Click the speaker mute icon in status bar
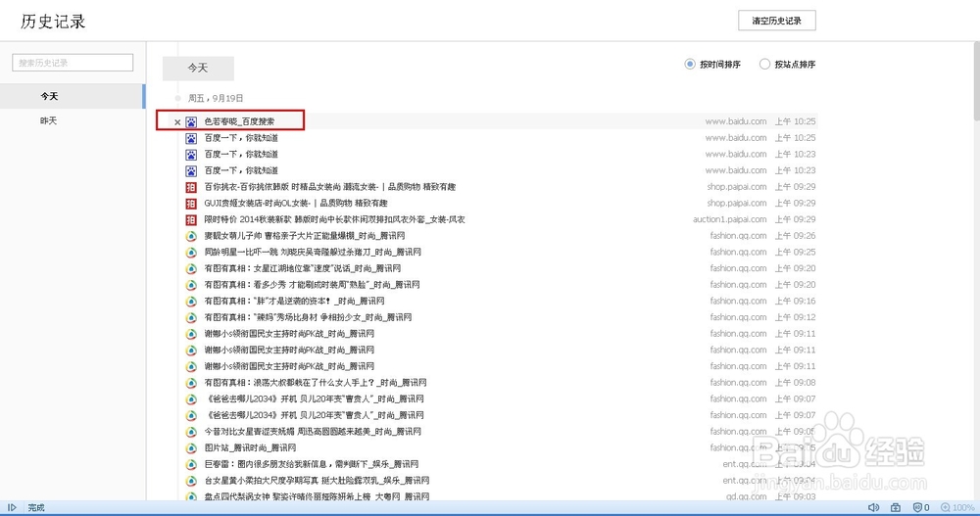 click(874, 508)
